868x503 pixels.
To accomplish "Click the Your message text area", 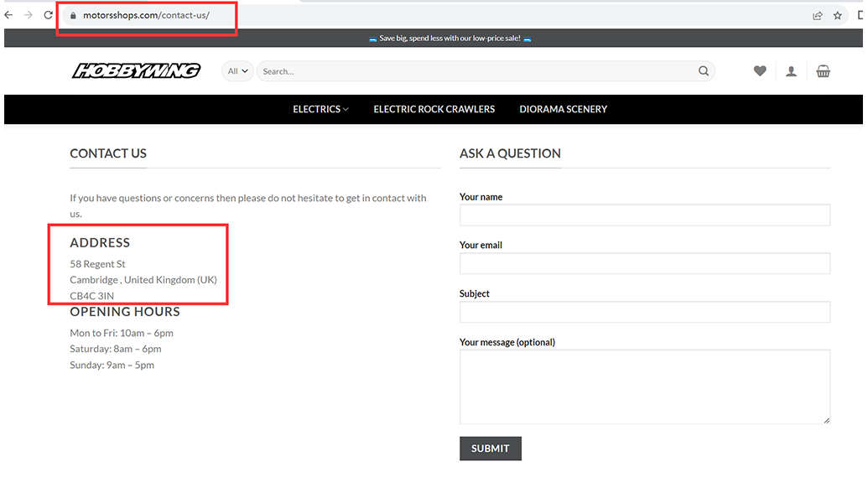I will click(x=644, y=386).
